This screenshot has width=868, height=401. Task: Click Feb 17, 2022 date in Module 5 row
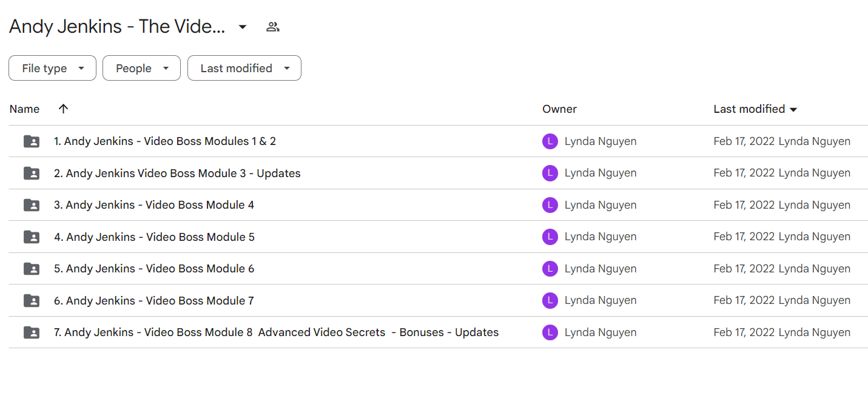pyautogui.click(x=744, y=237)
